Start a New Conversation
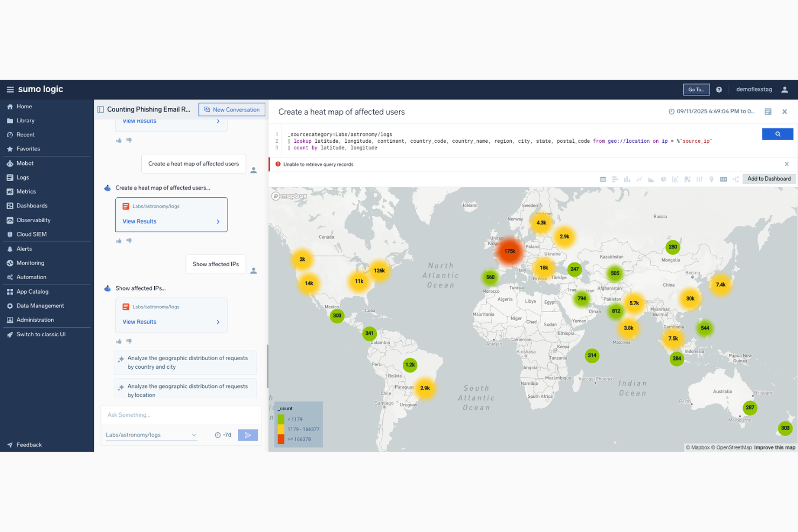This screenshot has height=532, width=798. tap(232, 109)
